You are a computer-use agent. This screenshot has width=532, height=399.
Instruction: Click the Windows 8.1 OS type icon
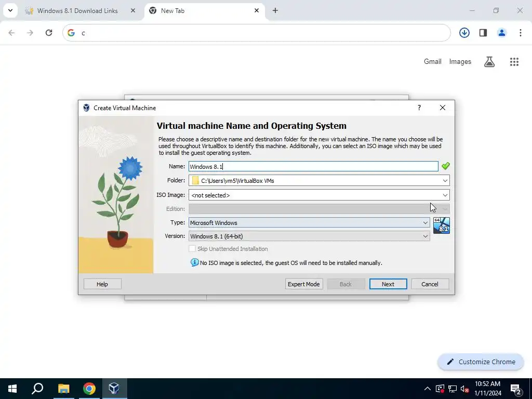(442, 225)
